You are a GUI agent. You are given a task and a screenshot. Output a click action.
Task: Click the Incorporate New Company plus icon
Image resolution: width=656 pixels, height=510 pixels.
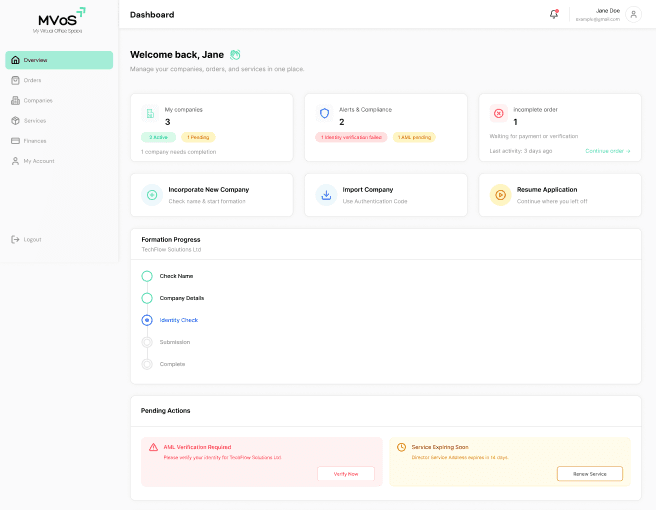(152, 195)
